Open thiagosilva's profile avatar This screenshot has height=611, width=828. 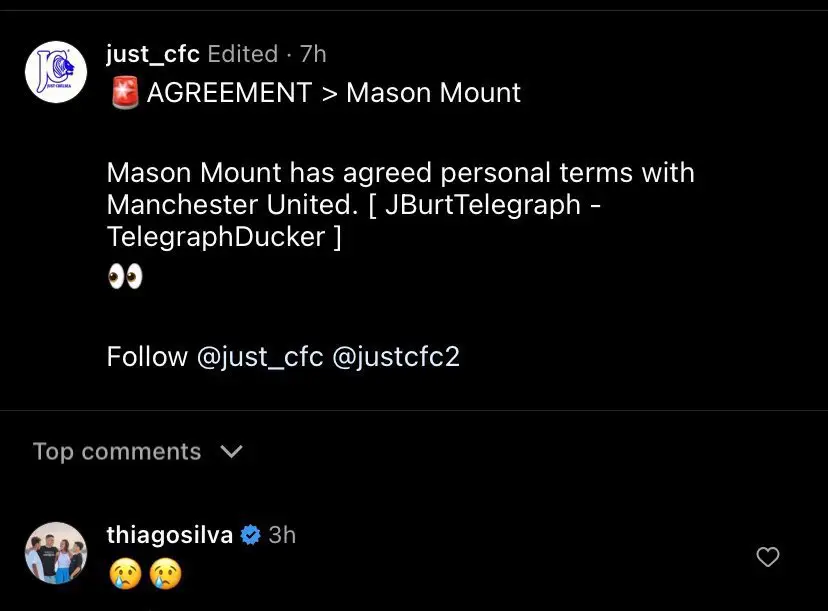click(x=56, y=553)
